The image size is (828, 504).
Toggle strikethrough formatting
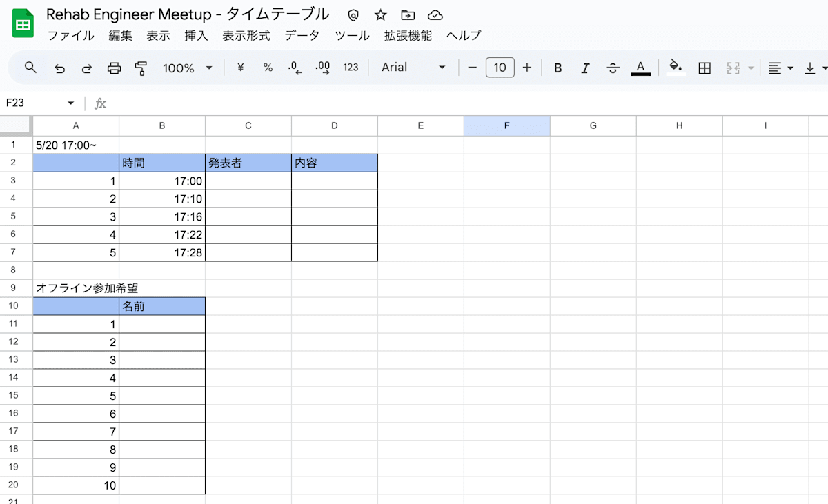click(x=613, y=68)
